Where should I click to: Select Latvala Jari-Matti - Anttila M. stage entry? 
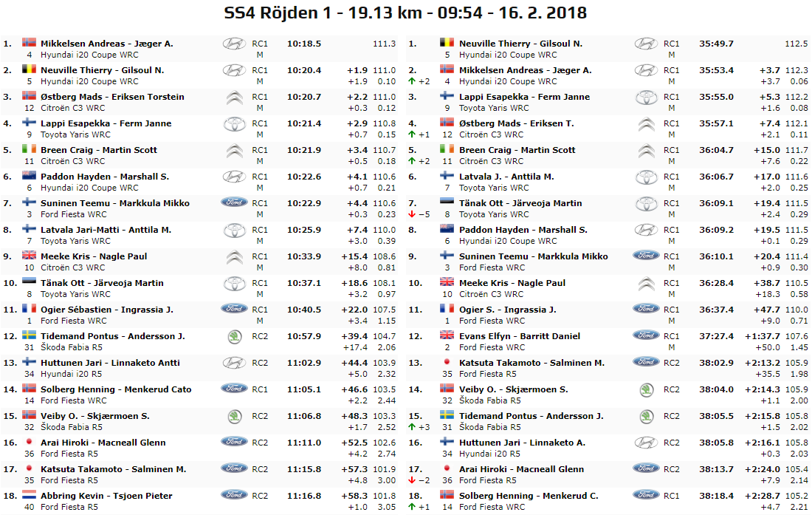point(106,230)
